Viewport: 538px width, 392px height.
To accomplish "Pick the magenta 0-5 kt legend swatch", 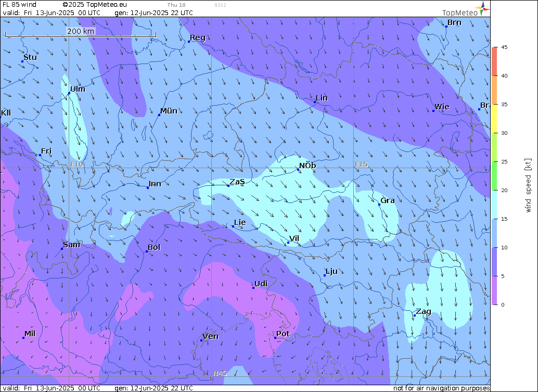I will tap(494, 290).
